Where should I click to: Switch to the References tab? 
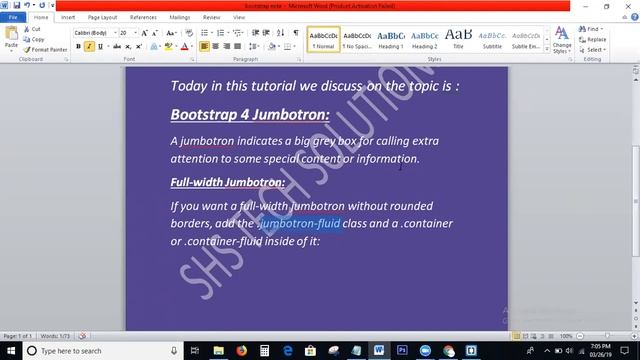point(143,17)
